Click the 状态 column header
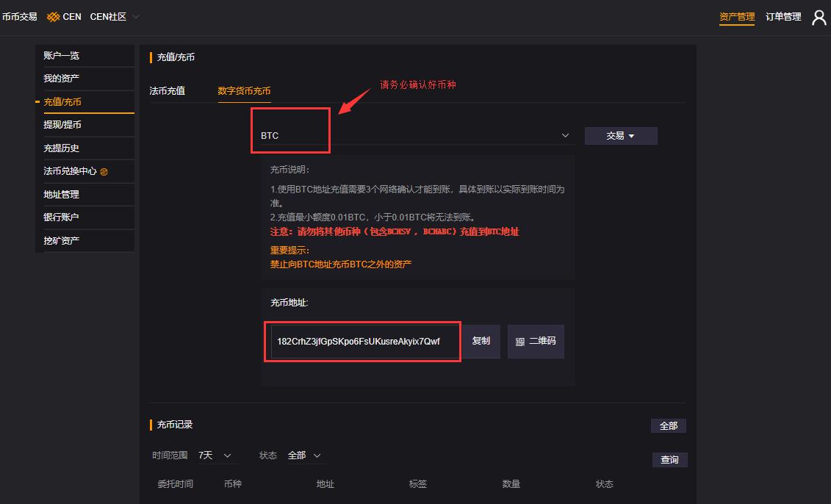The height and width of the screenshot is (504, 831). (604, 484)
